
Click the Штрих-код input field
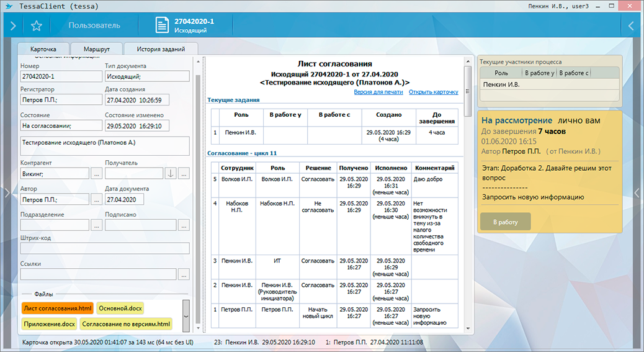[104, 248]
